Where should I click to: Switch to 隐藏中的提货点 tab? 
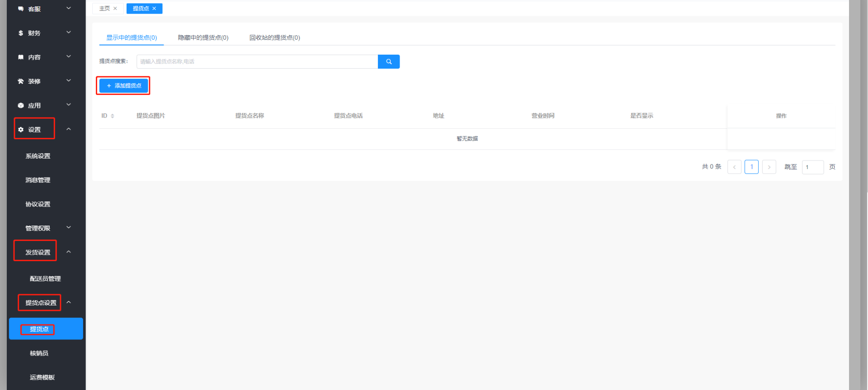point(203,38)
